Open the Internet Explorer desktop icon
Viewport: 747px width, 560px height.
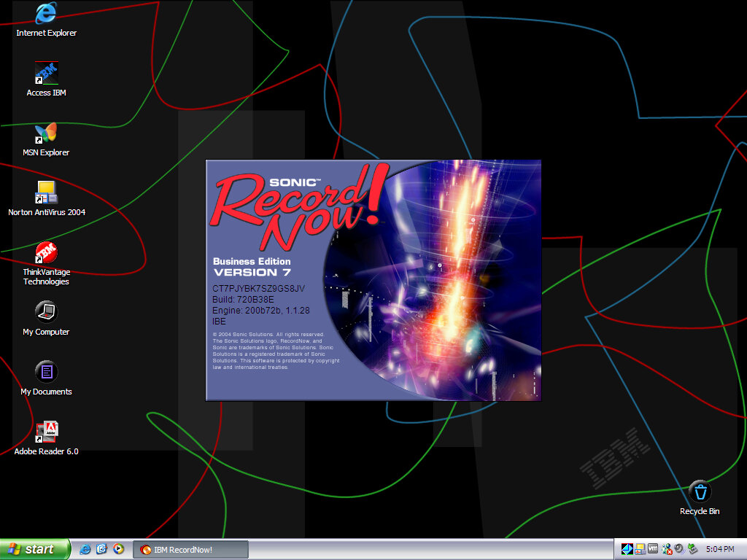(47, 14)
